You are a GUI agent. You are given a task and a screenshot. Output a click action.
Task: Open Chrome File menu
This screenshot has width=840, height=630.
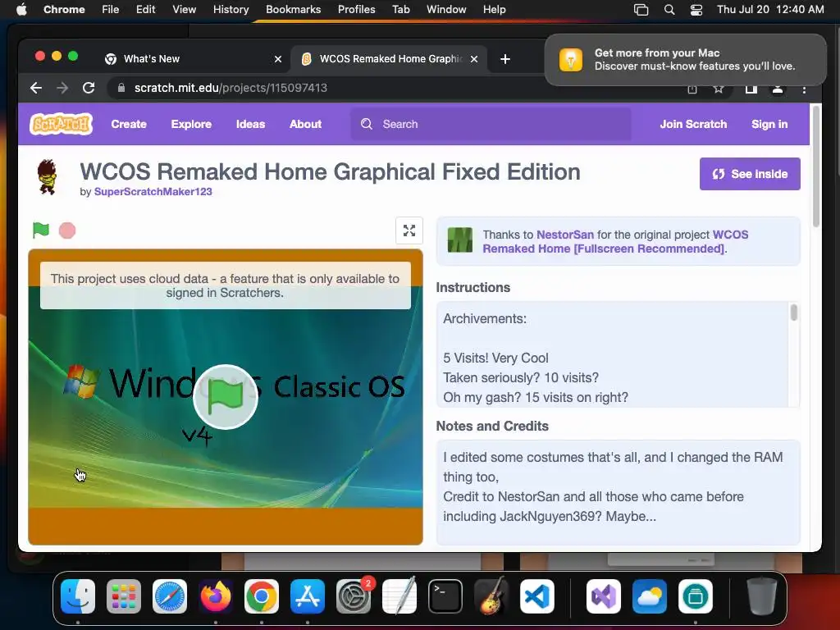(111, 10)
